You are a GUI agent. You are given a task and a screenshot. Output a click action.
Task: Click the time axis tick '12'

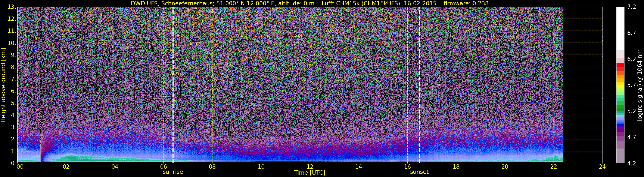[x=310, y=167]
